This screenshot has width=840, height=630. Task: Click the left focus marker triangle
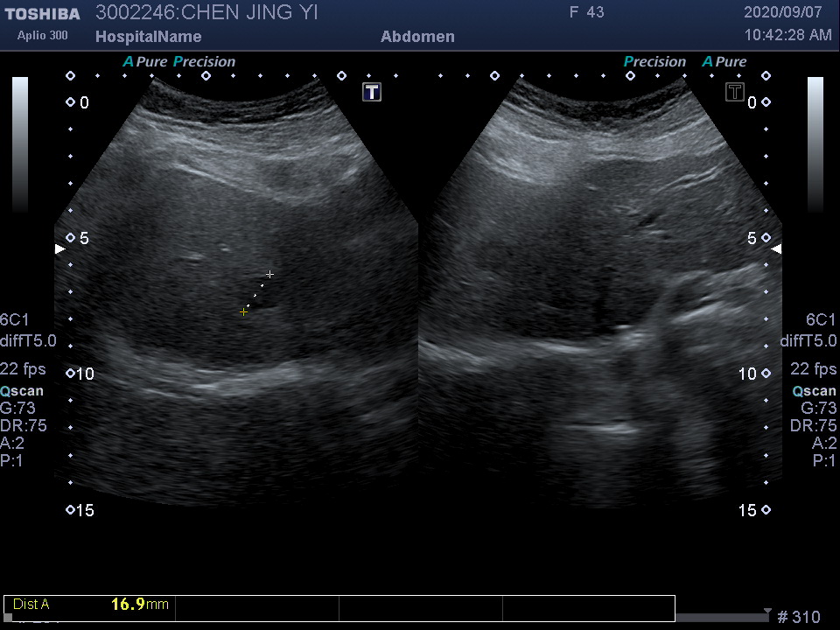click(60, 248)
